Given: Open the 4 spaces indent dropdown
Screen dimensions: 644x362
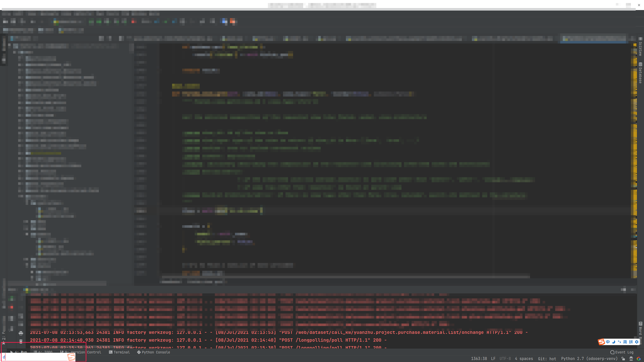Looking at the screenshot, I should click(x=524, y=359).
